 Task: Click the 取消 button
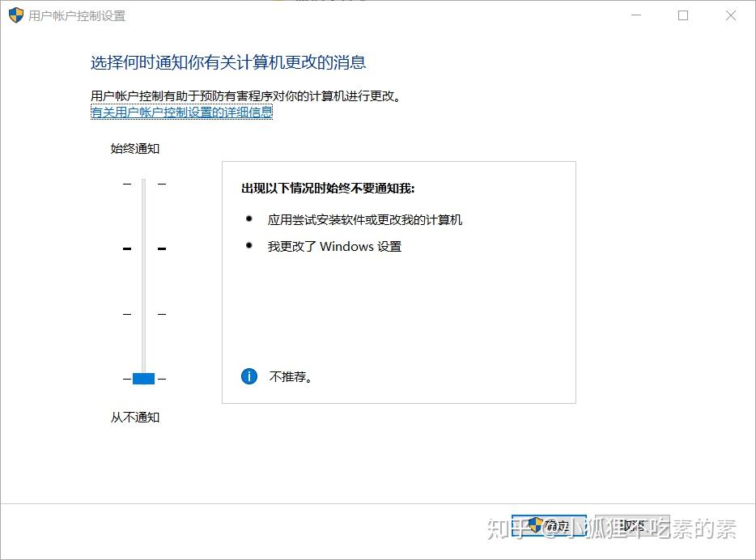click(632, 525)
